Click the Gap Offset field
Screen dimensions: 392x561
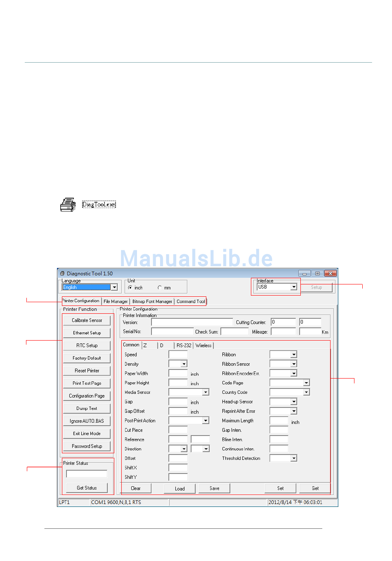click(x=178, y=411)
